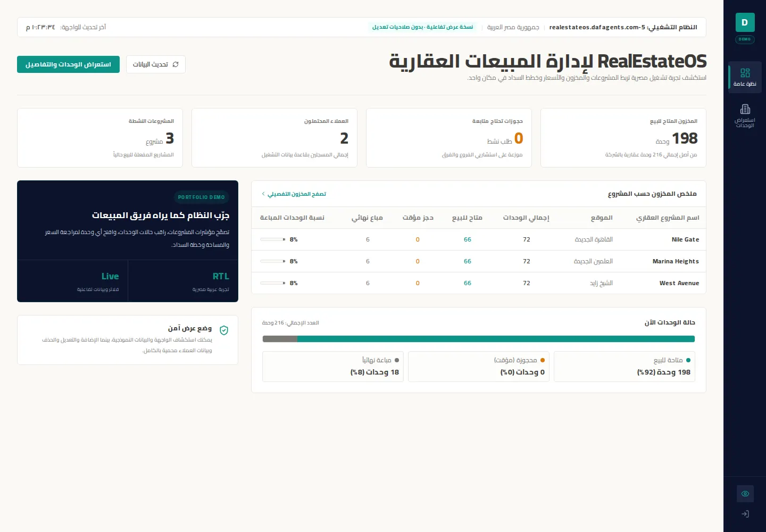Click the آخر تحديث للواجهة timestamp
Screen dimensions: 766x532
tap(66, 27)
